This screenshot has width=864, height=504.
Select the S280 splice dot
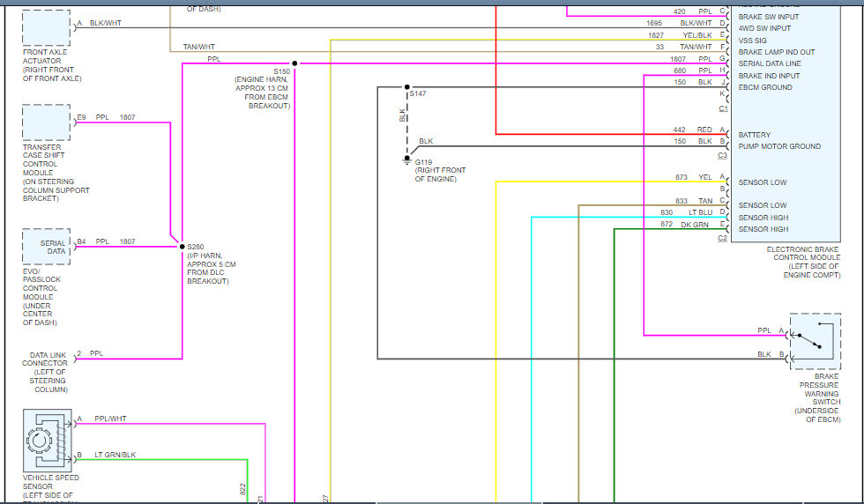pos(182,247)
